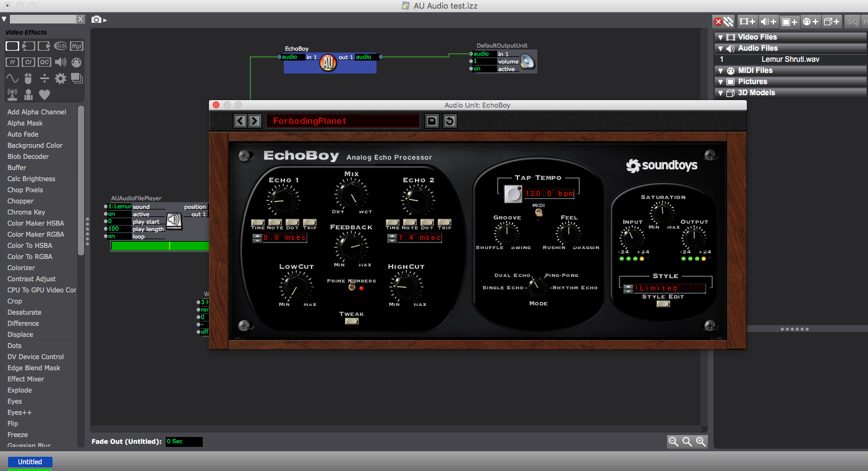The width and height of the screenshot is (868, 471).
Task: Select the video outputs category icon
Action: point(45,46)
